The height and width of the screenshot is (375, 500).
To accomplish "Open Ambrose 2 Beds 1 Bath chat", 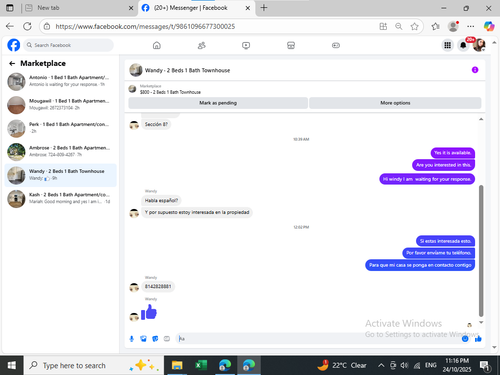I will (61, 151).
